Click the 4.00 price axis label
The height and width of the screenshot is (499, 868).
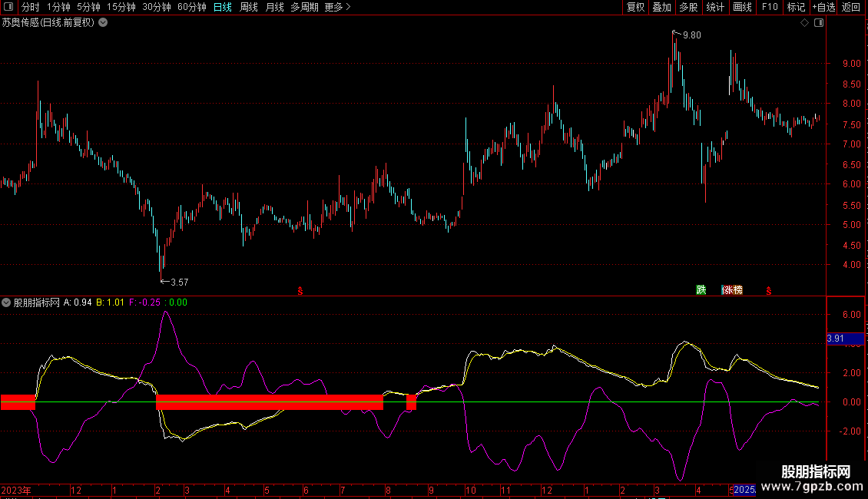(x=851, y=265)
